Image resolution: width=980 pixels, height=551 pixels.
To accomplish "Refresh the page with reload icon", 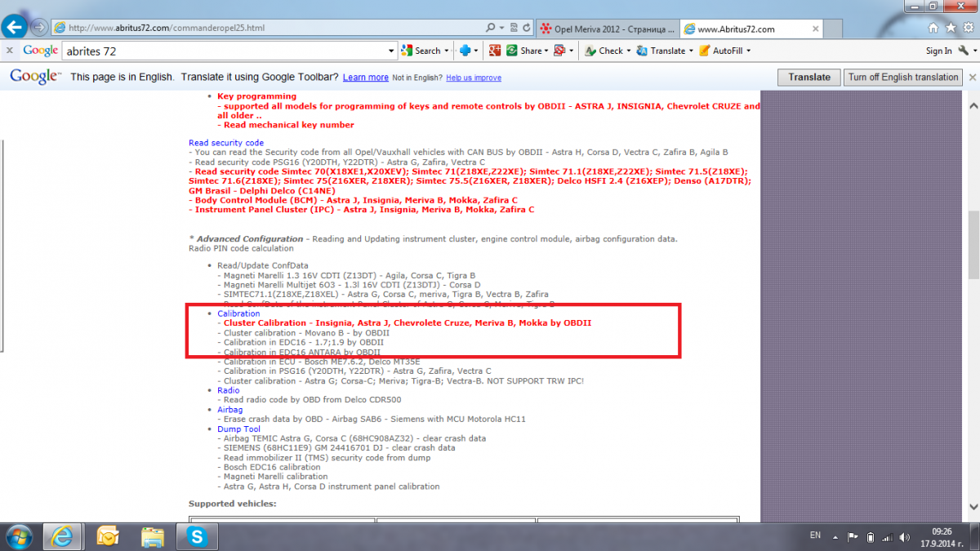I will [x=526, y=28].
